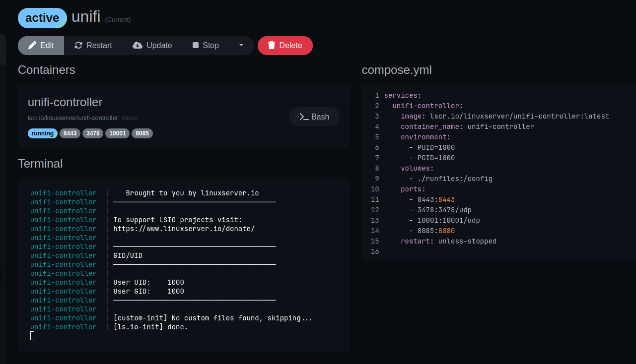The width and height of the screenshot is (636, 364).
Task: Click the terminal cursor block
Action: [x=32, y=336]
